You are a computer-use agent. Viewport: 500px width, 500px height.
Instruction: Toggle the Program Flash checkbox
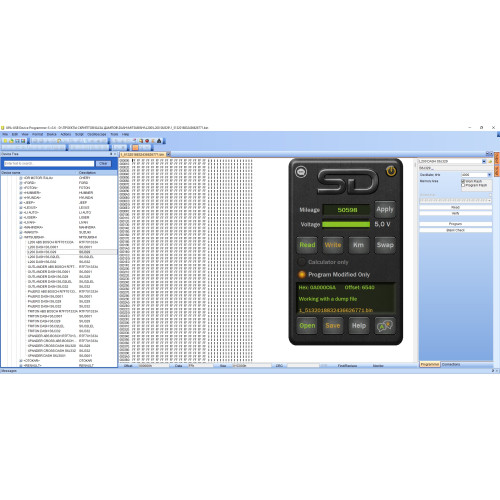tap(463, 185)
